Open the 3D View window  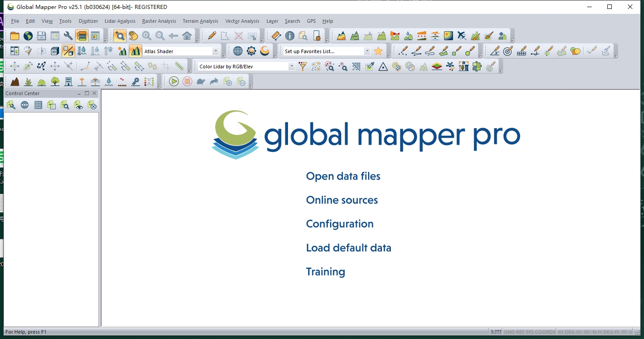[54, 50]
